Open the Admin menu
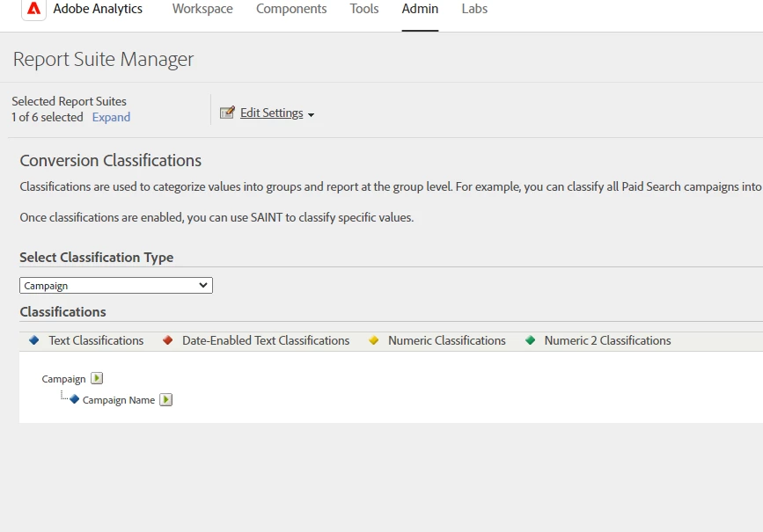Screen dimensions: 763x532 point(420,9)
